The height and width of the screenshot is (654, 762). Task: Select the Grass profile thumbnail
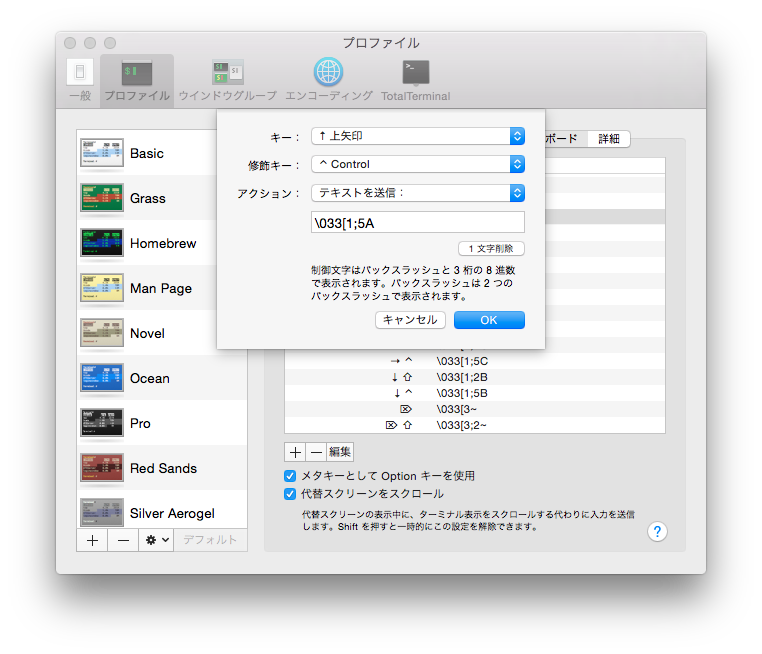(x=102, y=198)
